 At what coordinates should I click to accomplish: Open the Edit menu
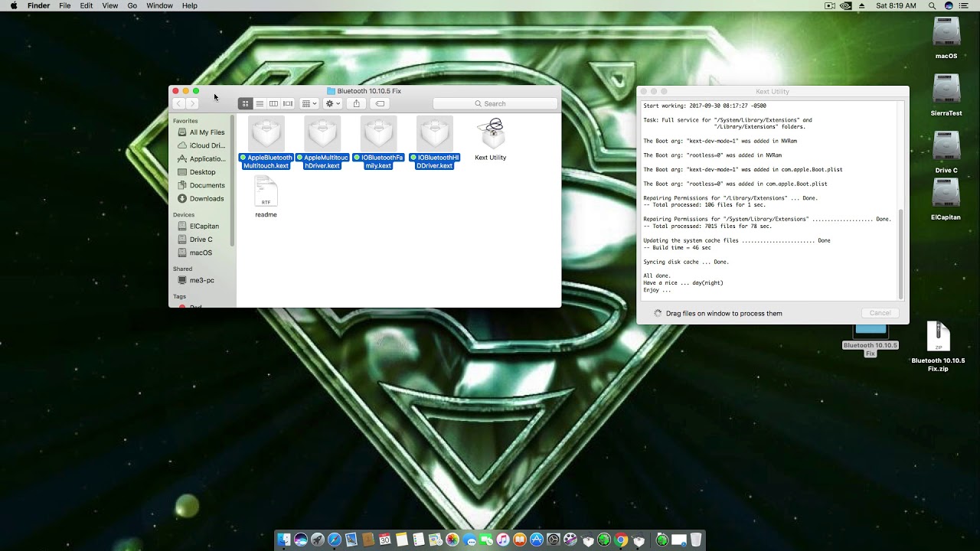click(87, 5)
